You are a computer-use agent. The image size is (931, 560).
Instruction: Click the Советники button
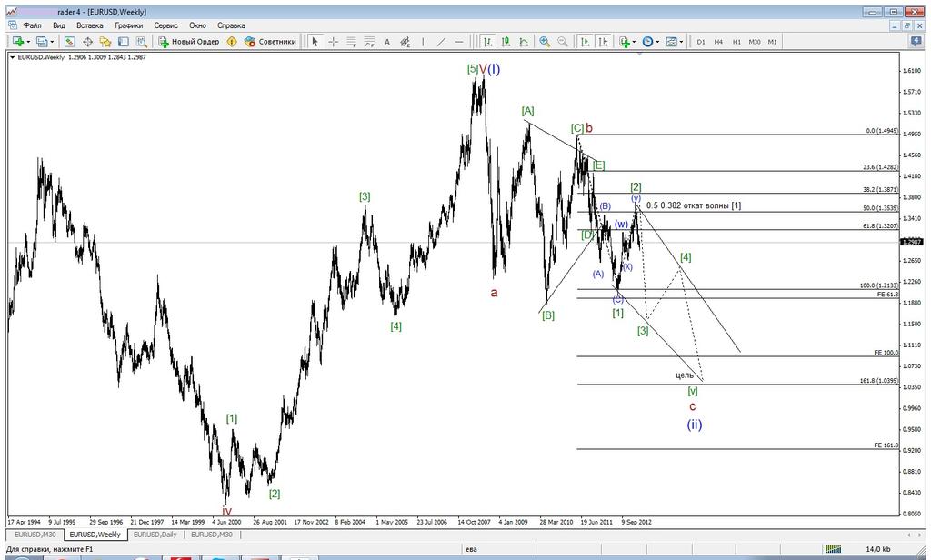point(270,42)
